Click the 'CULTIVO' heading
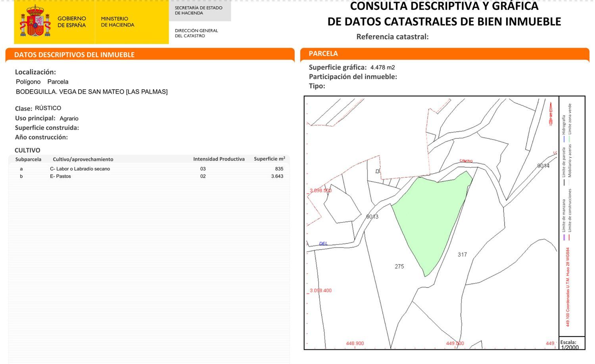The image size is (595, 364). (x=27, y=150)
